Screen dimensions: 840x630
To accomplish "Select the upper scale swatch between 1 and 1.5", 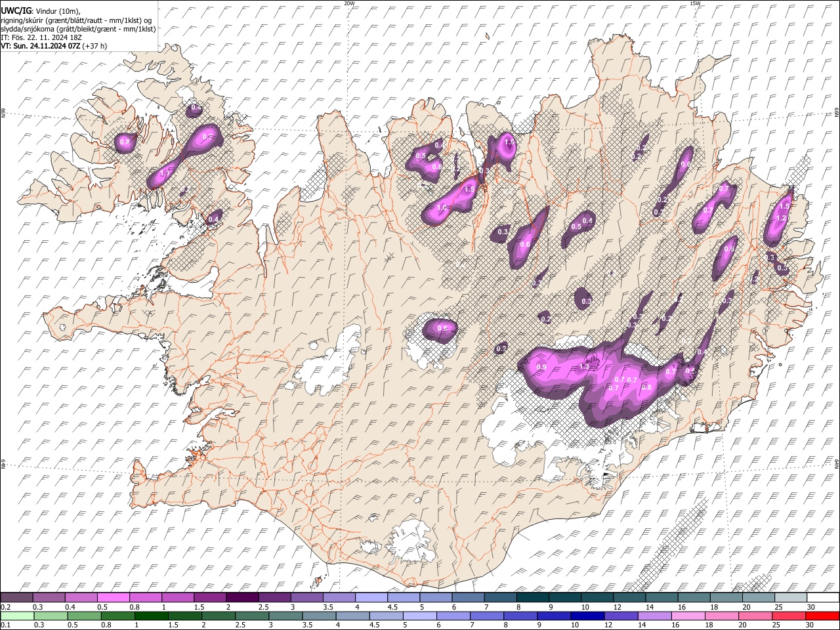I will (x=178, y=598).
